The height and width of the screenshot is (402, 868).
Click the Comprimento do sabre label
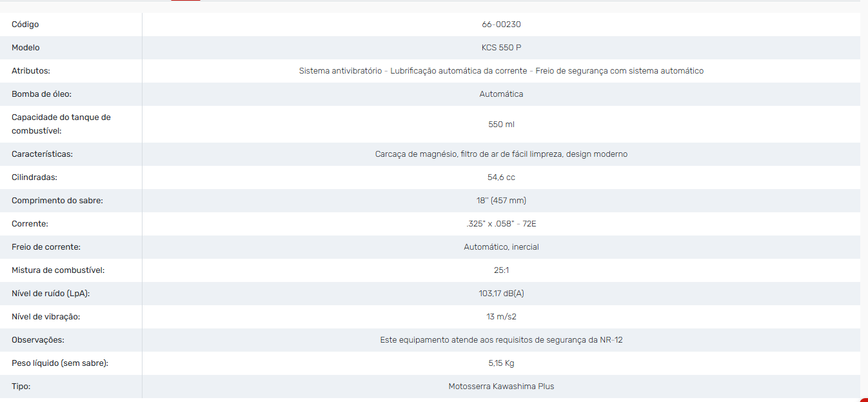click(x=57, y=201)
